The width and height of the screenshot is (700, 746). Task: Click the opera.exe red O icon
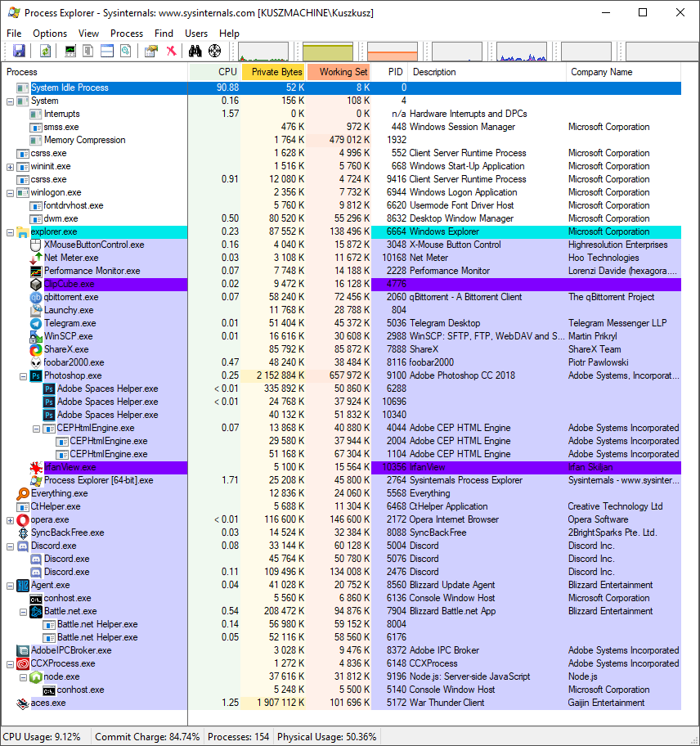coord(23,519)
